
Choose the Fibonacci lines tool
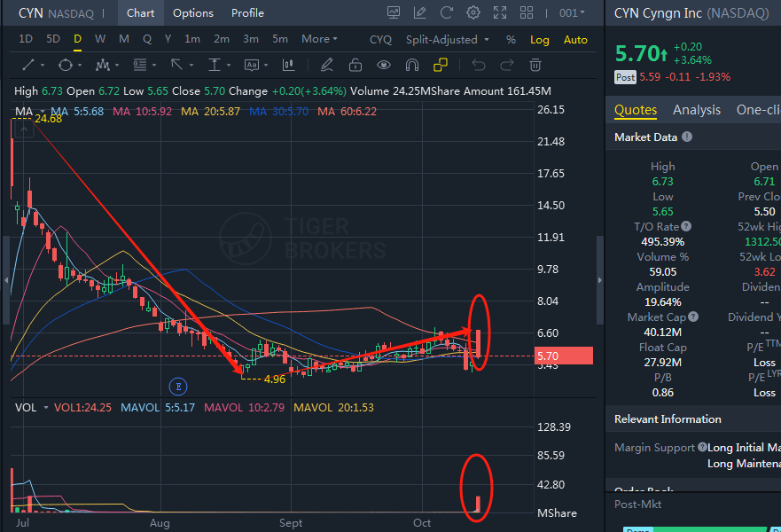(140, 65)
